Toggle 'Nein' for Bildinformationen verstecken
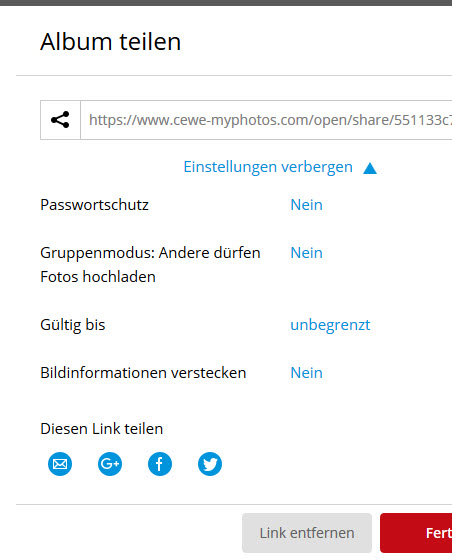The height and width of the screenshot is (560, 452). click(306, 373)
